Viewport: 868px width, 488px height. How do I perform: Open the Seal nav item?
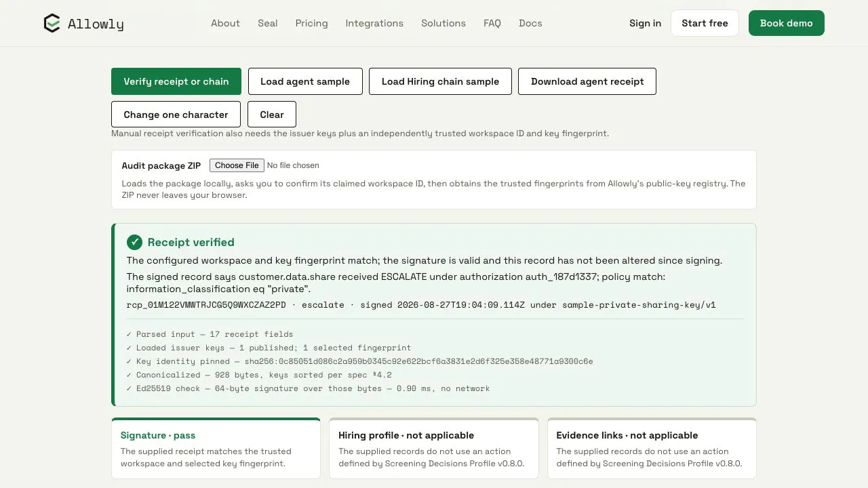coord(268,23)
